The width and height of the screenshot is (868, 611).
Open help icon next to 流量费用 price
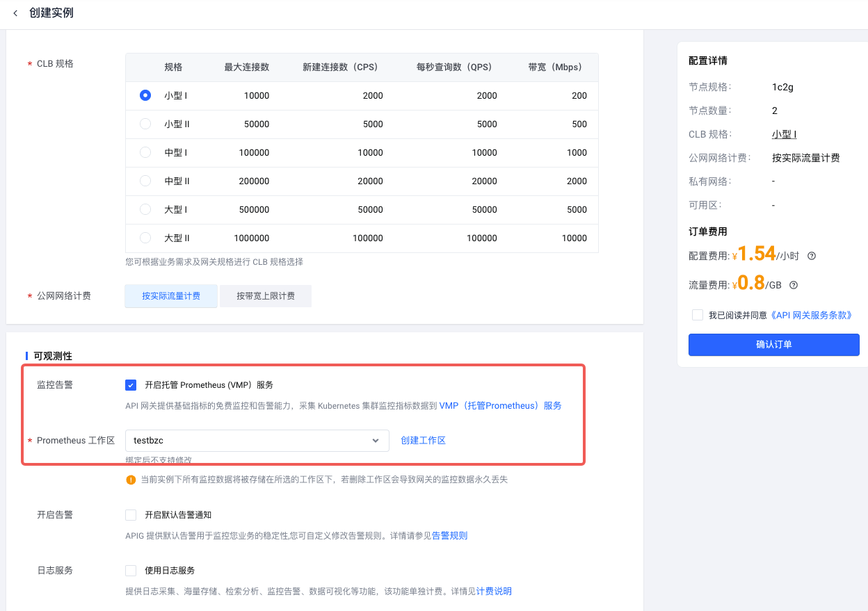[x=794, y=285]
